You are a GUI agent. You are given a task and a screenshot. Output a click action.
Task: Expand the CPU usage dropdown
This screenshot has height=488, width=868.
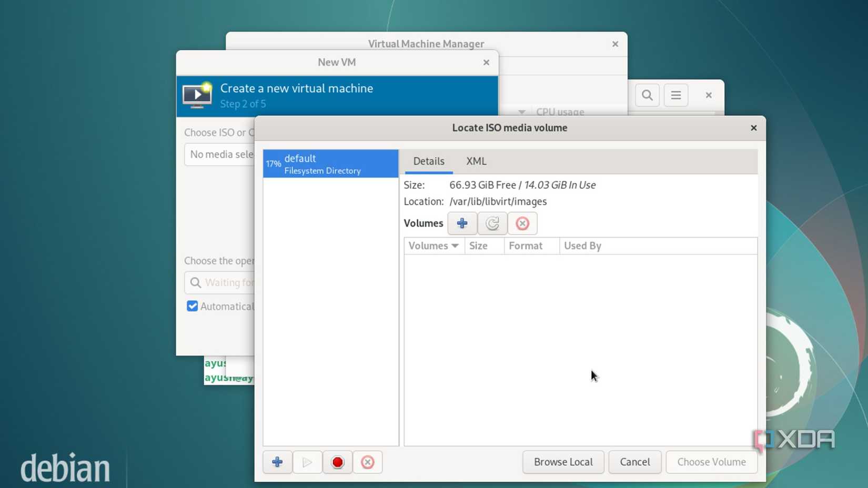[521, 111]
